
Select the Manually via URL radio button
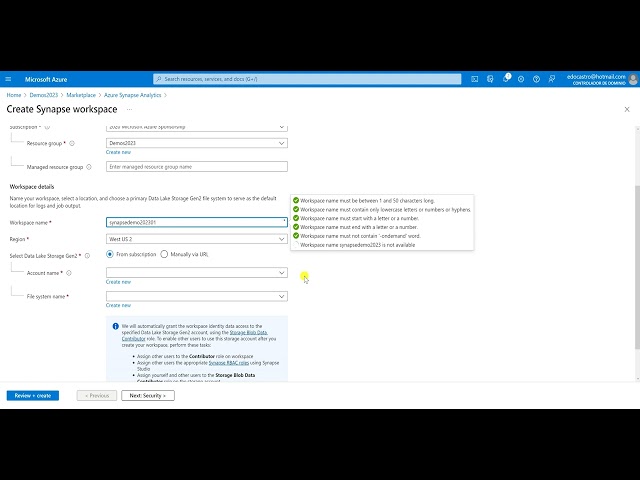coord(164,254)
